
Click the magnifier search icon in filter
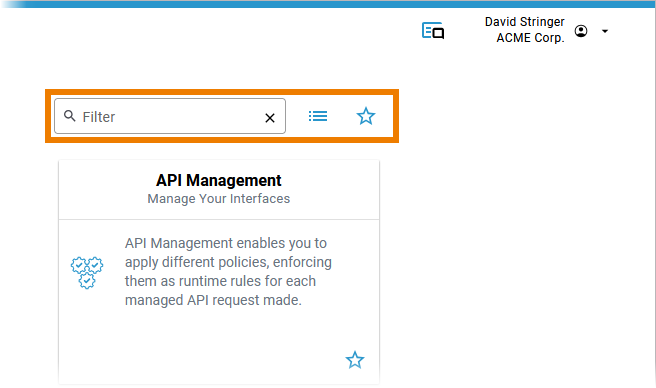(70, 116)
